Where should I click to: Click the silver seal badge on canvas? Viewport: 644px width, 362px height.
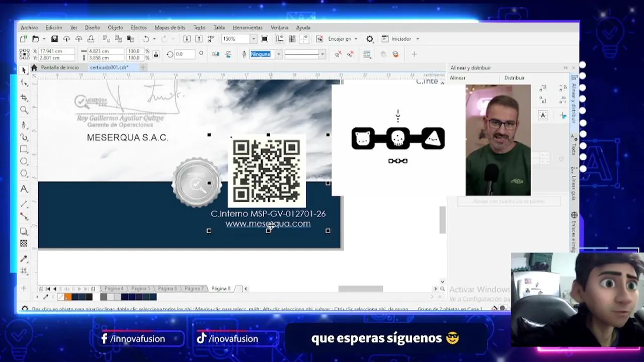197,183
